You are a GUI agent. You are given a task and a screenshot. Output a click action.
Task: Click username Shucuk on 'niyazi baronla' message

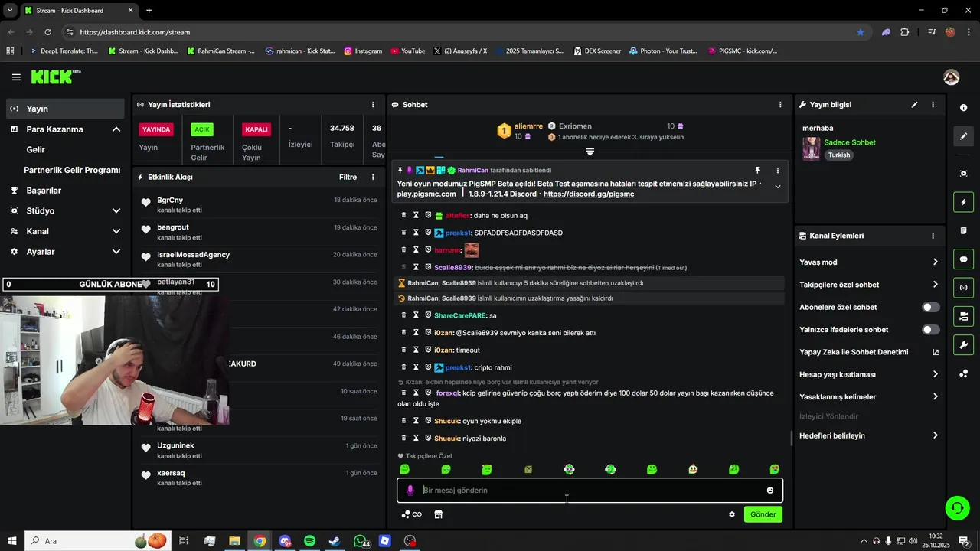[x=446, y=439]
